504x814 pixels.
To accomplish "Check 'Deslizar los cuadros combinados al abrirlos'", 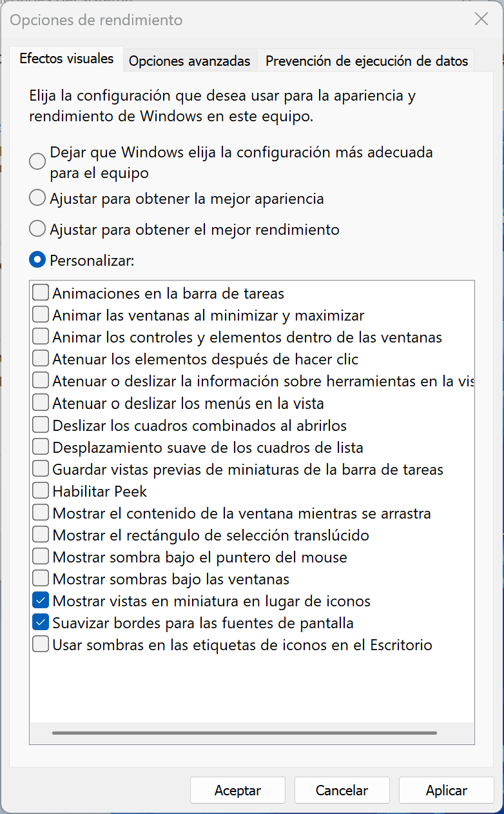I will click(x=40, y=424).
